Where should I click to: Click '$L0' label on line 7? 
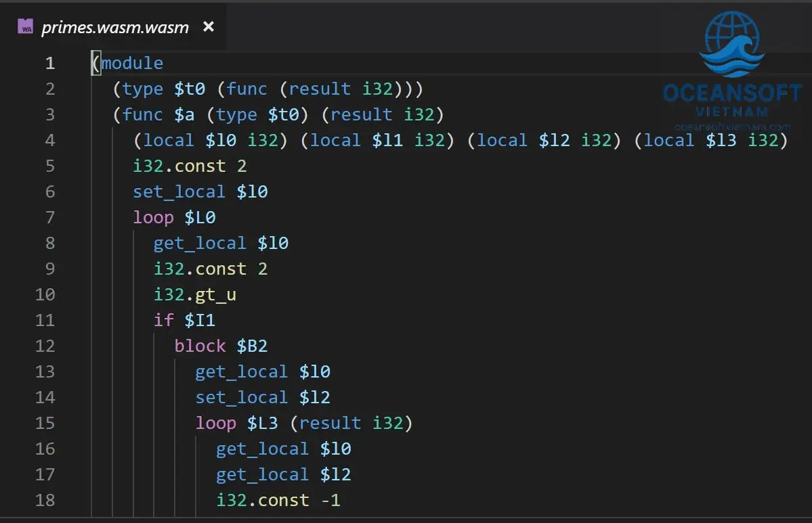pyautogui.click(x=200, y=217)
